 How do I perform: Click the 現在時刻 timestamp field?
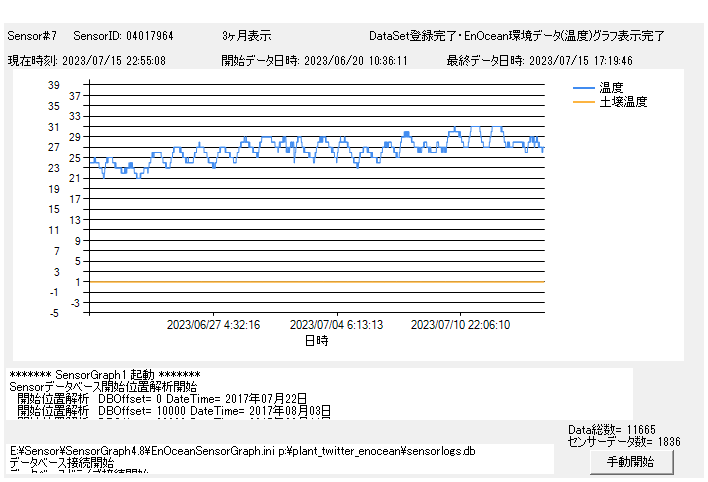[87, 60]
